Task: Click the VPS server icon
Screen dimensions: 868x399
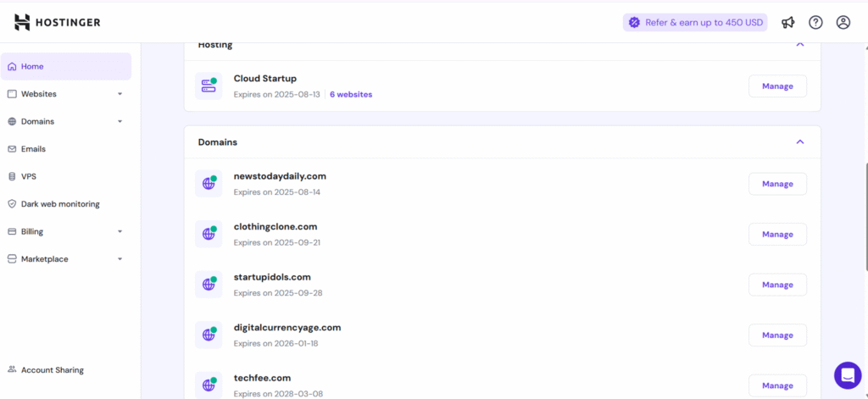Action: pos(12,176)
